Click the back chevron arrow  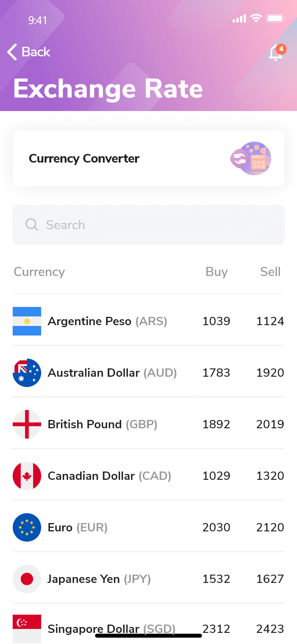coord(12,52)
